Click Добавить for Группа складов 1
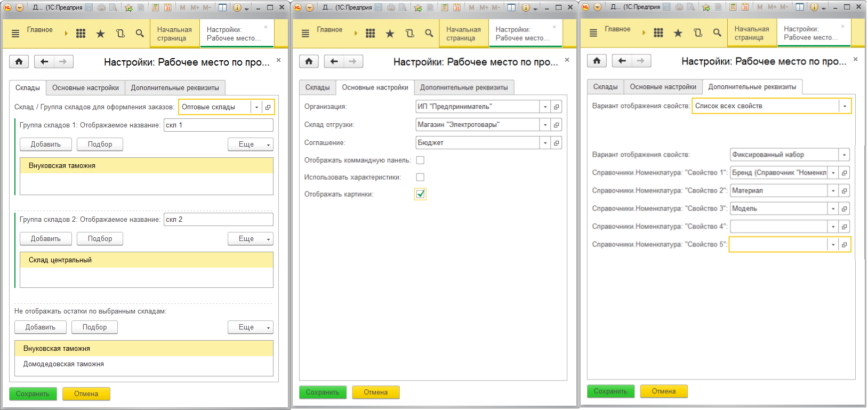The height and width of the screenshot is (410, 868). [45, 144]
